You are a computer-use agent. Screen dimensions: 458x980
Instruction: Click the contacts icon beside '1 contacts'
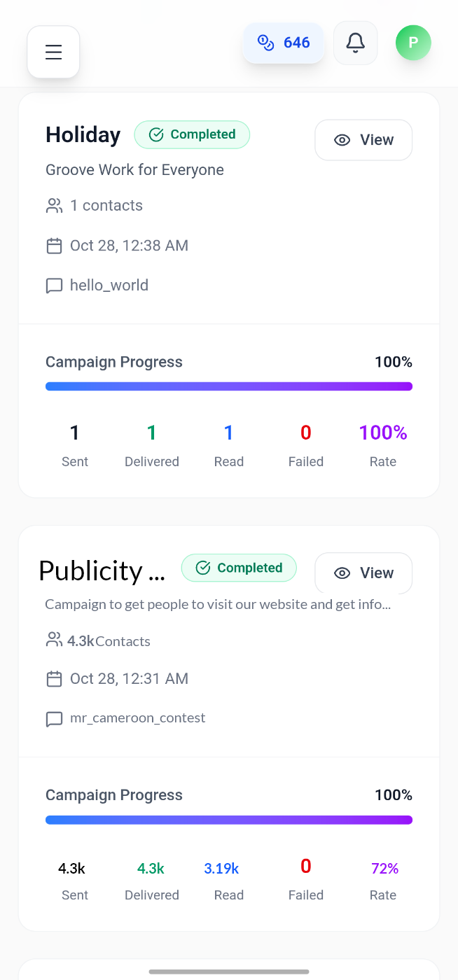click(x=55, y=205)
